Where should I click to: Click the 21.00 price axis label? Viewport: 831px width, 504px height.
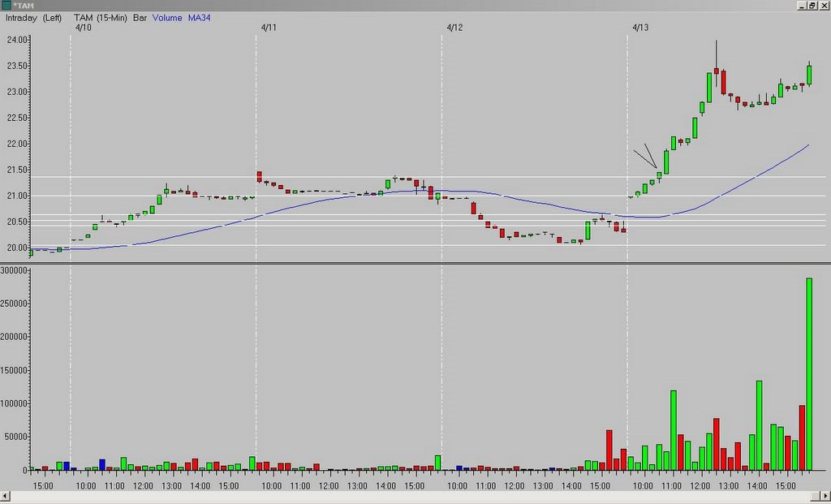pyautogui.click(x=17, y=196)
